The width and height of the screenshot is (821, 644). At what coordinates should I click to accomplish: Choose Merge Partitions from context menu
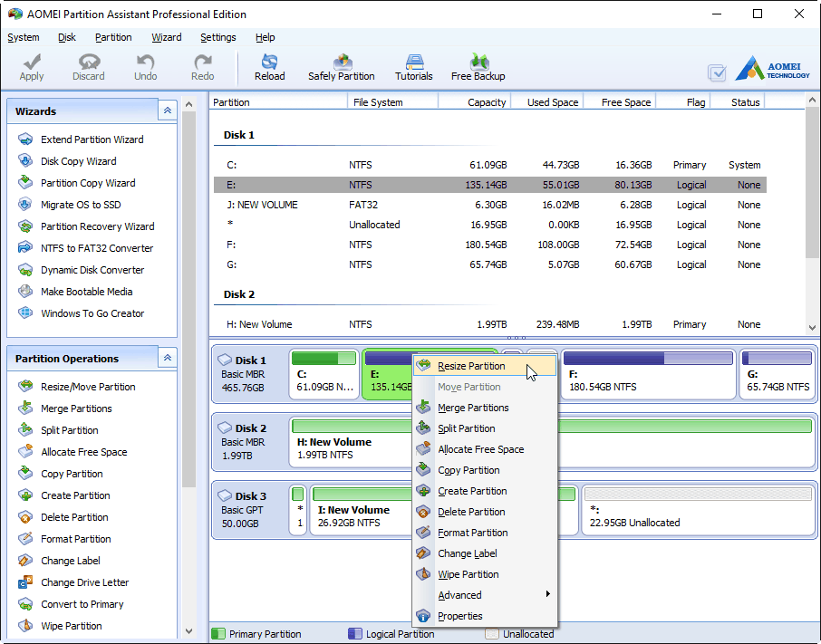(x=485, y=408)
